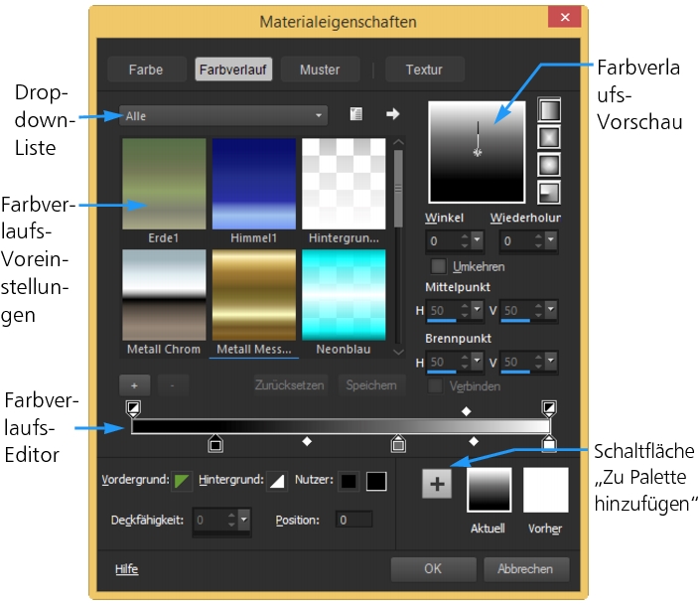Image resolution: width=700 pixels, height=605 pixels.
Task: Click the black Nutzer color swatch
Action: click(x=349, y=482)
